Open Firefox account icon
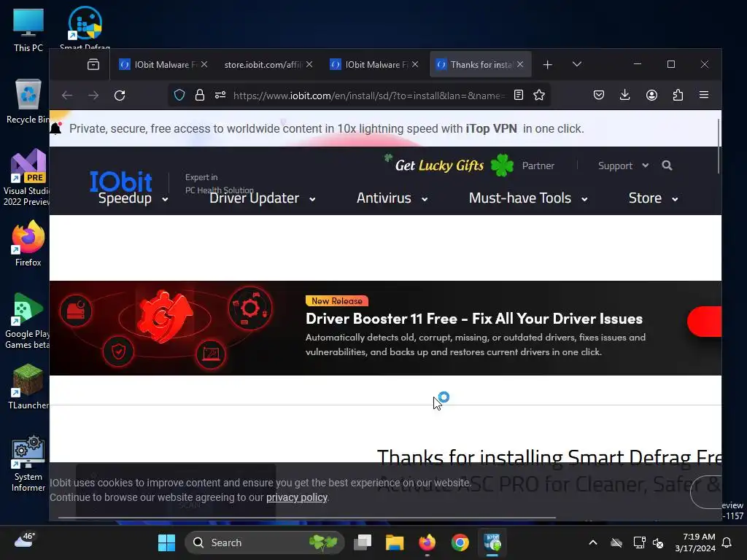Image resolution: width=747 pixels, height=560 pixels. coord(651,96)
